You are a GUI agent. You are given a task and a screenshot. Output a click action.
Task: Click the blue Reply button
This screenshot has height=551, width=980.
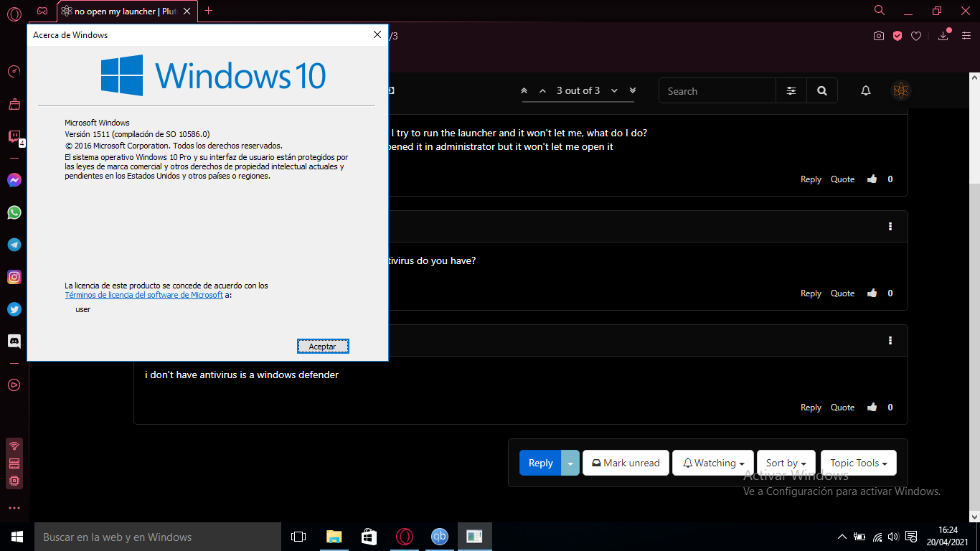point(540,463)
